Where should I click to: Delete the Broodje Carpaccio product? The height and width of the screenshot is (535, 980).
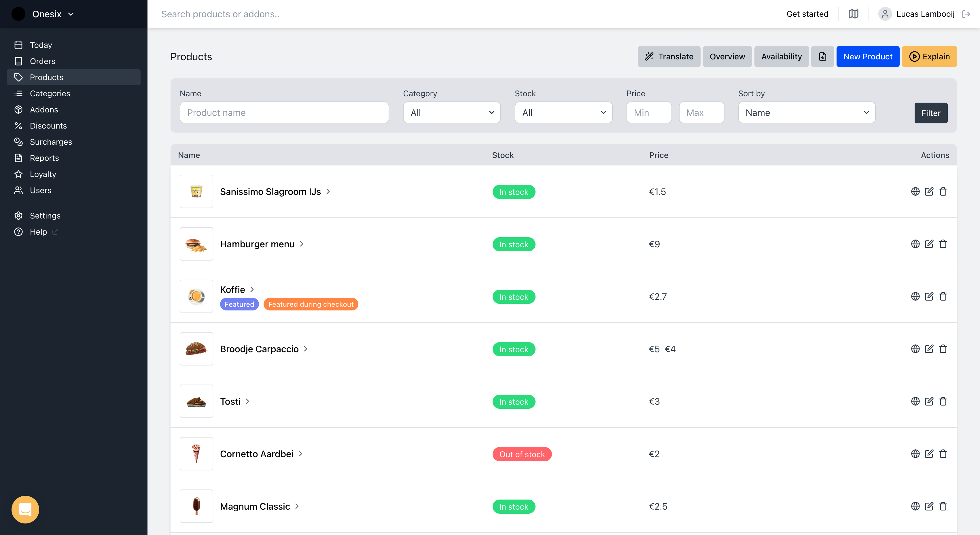[x=943, y=349]
